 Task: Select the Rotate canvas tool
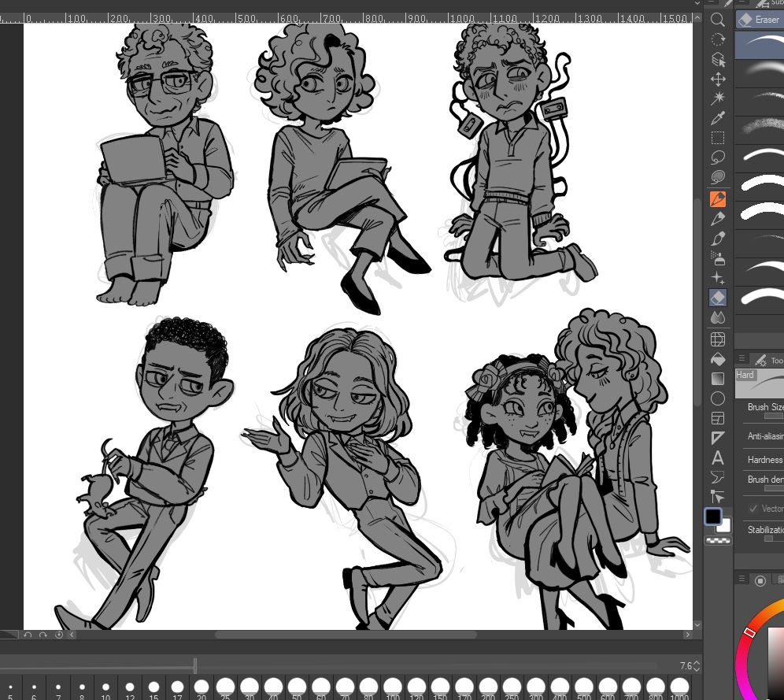tap(718, 39)
